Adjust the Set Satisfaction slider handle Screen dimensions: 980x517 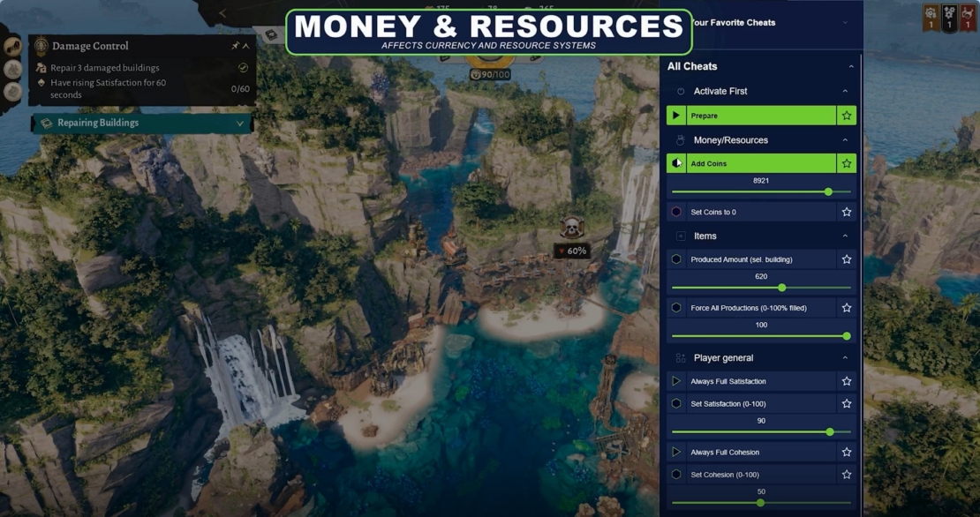pos(830,432)
